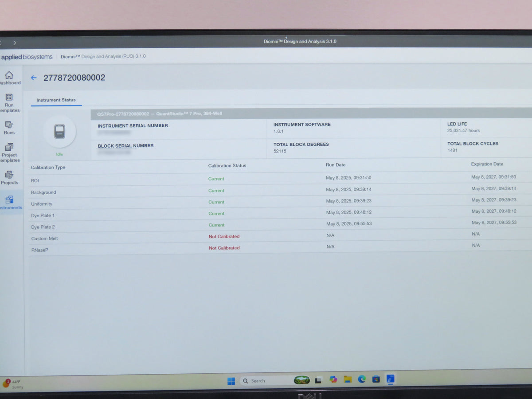
Task: Click the Diomni app taskbar icon
Action: click(390, 379)
